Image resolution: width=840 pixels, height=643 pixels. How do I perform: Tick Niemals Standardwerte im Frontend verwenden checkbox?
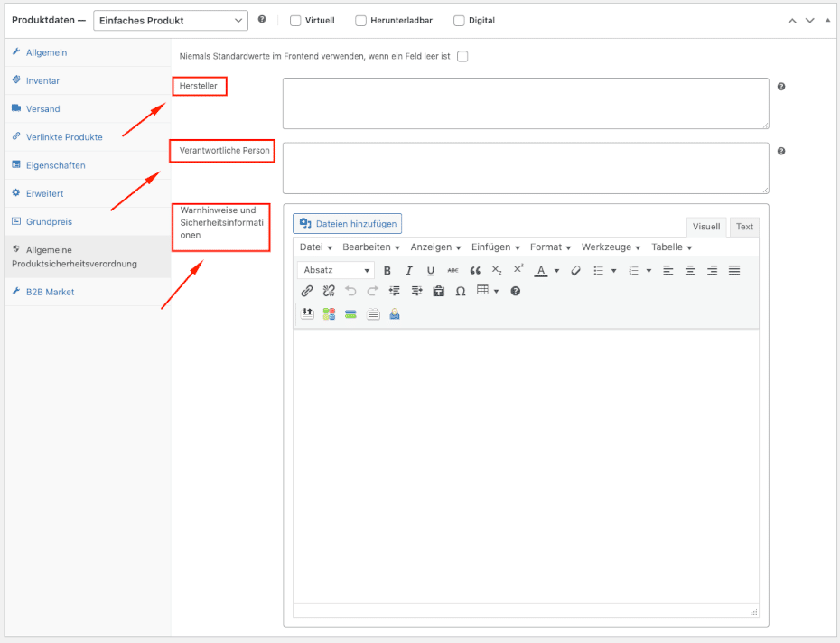tap(462, 56)
